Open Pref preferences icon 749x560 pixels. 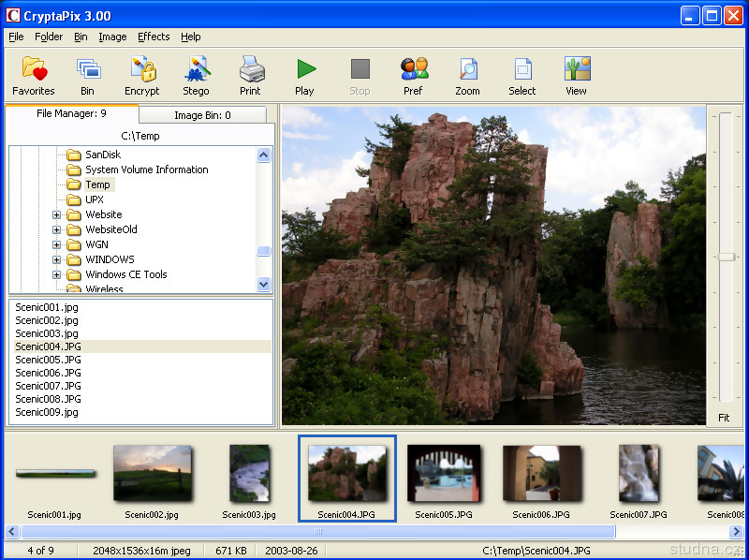(413, 75)
